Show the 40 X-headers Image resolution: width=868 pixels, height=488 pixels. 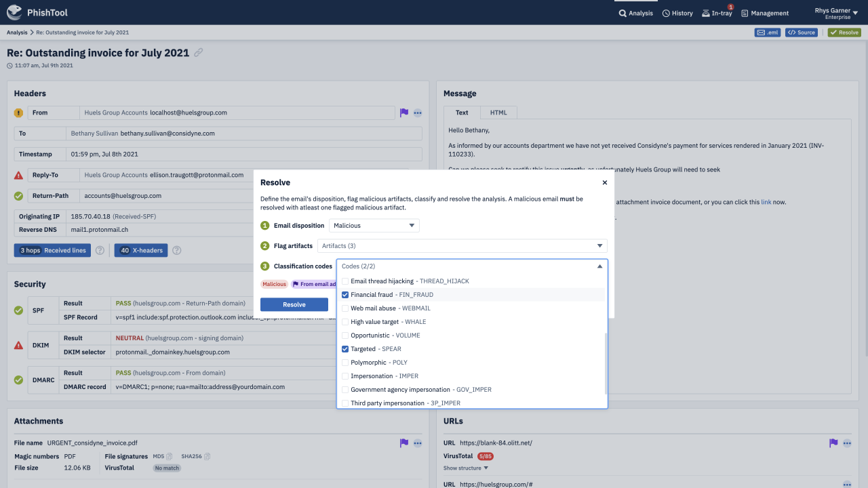point(140,250)
